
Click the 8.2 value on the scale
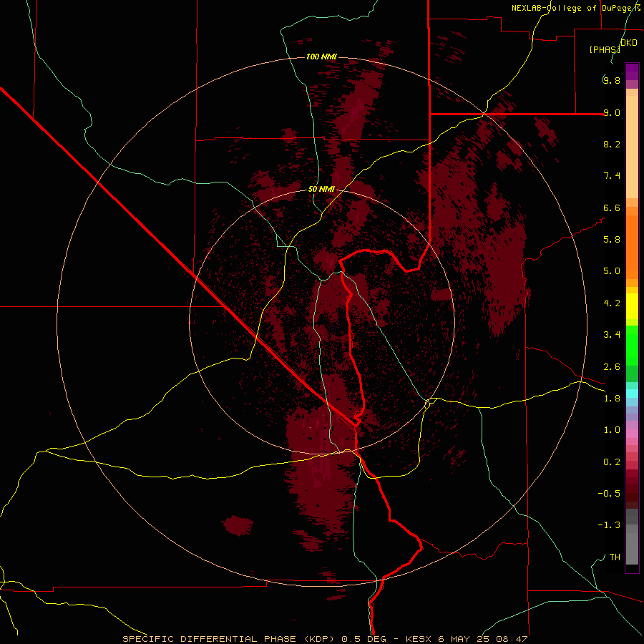pyautogui.click(x=612, y=144)
